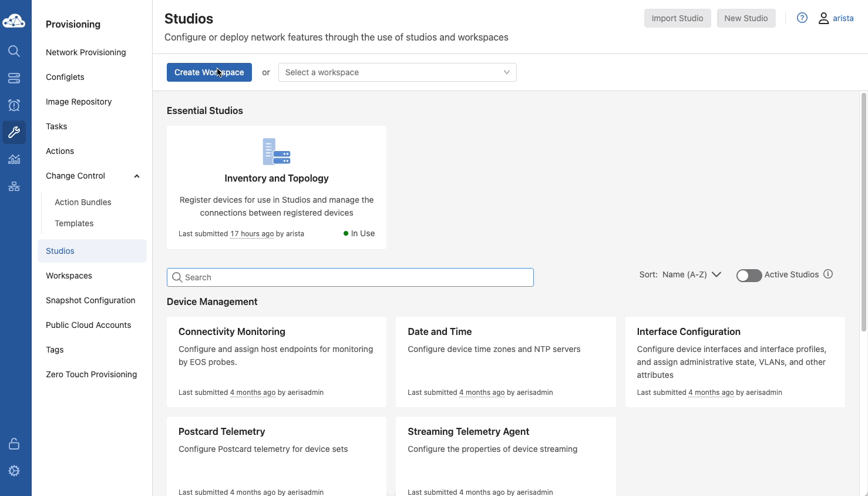868x496 pixels.
Task: Open the Metrics chart icon
Action: tap(14, 159)
